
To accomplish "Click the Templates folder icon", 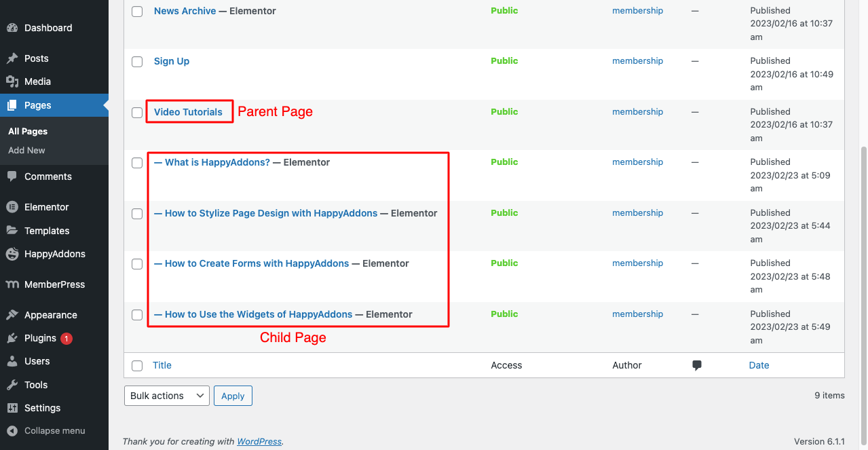I will pos(12,231).
